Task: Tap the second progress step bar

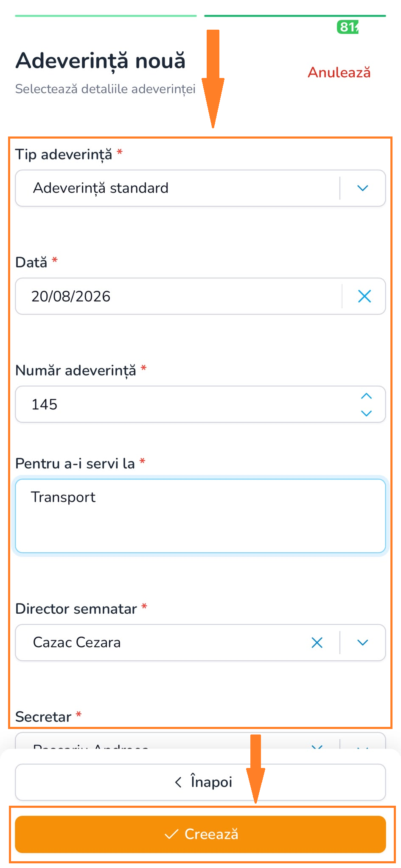Action: 295,16
